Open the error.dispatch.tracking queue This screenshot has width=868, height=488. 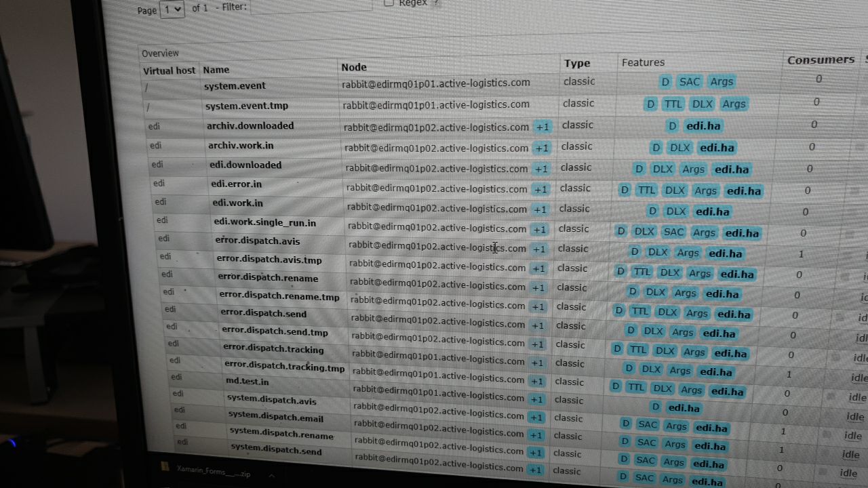pos(273,348)
